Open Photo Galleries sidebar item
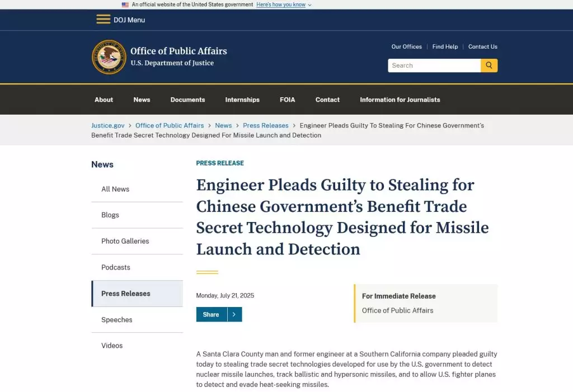 click(125, 242)
